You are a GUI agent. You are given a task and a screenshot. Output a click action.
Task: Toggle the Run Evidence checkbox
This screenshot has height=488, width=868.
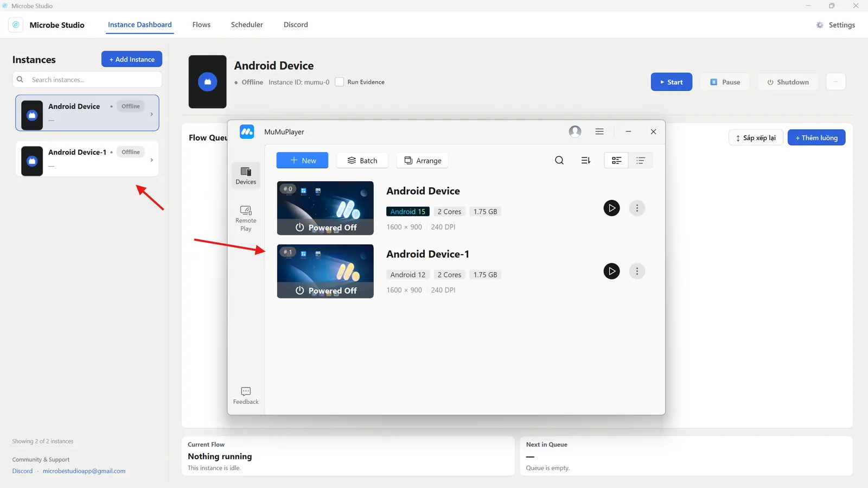pyautogui.click(x=339, y=82)
